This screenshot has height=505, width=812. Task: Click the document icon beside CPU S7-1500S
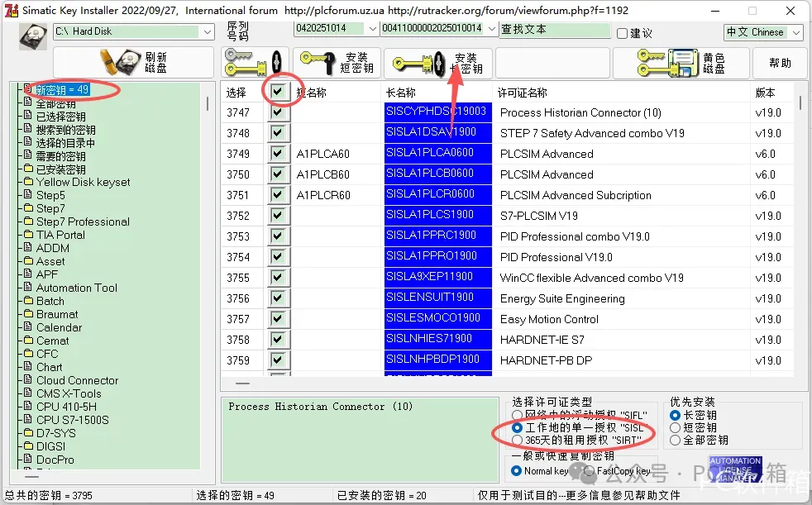click(28, 419)
